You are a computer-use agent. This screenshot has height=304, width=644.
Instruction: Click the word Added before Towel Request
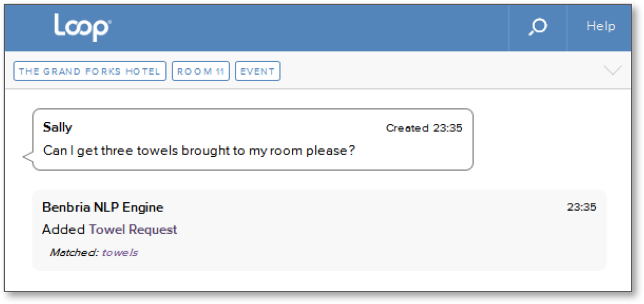pyautogui.click(x=63, y=229)
